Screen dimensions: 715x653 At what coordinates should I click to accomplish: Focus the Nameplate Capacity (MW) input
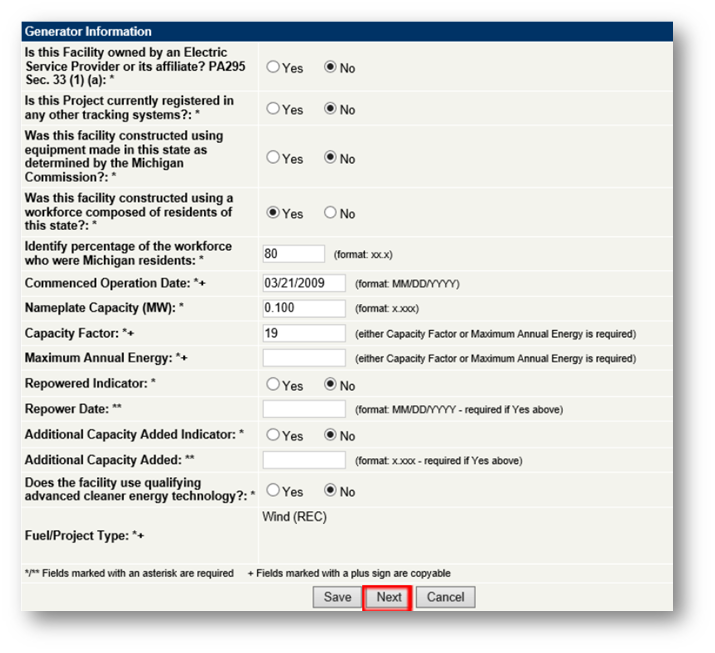304,308
